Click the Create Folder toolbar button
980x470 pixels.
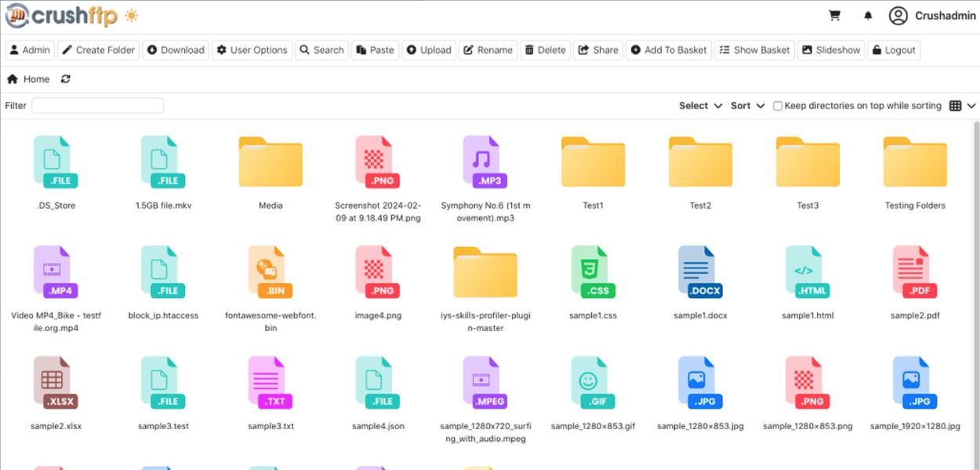click(98, 50)
